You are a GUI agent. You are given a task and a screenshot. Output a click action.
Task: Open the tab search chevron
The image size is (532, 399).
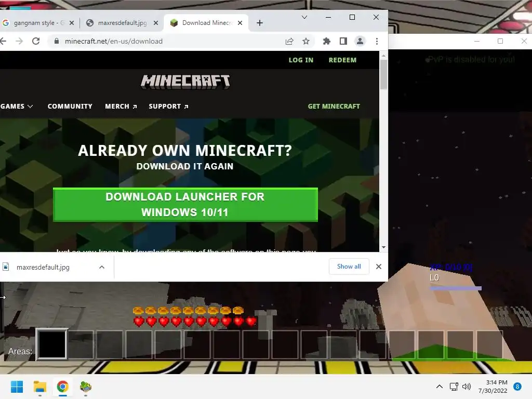tap(304, 17)
